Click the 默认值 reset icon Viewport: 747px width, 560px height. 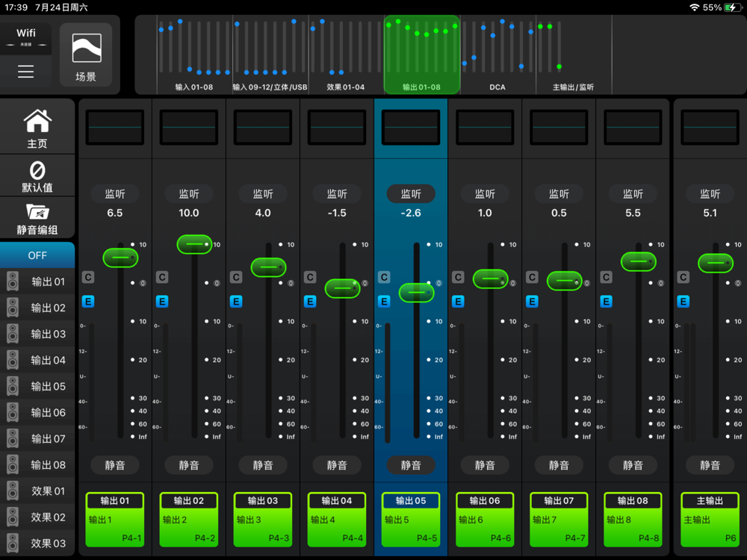tap(37, 176)
